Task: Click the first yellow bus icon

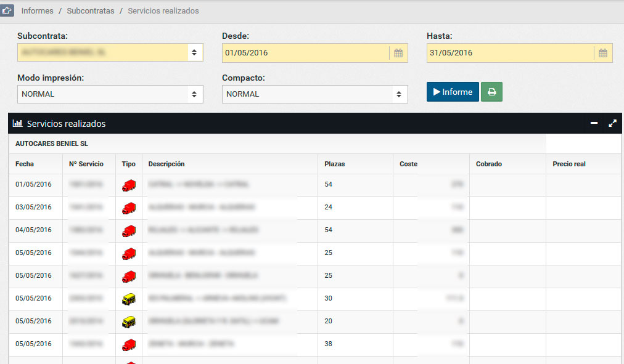Action: tap(129, 299)
